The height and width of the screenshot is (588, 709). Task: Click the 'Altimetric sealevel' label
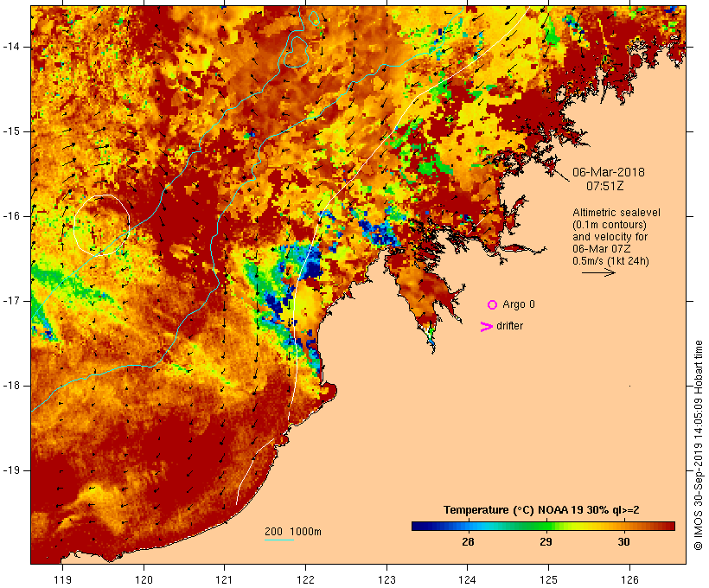click(x=616, y=213)
